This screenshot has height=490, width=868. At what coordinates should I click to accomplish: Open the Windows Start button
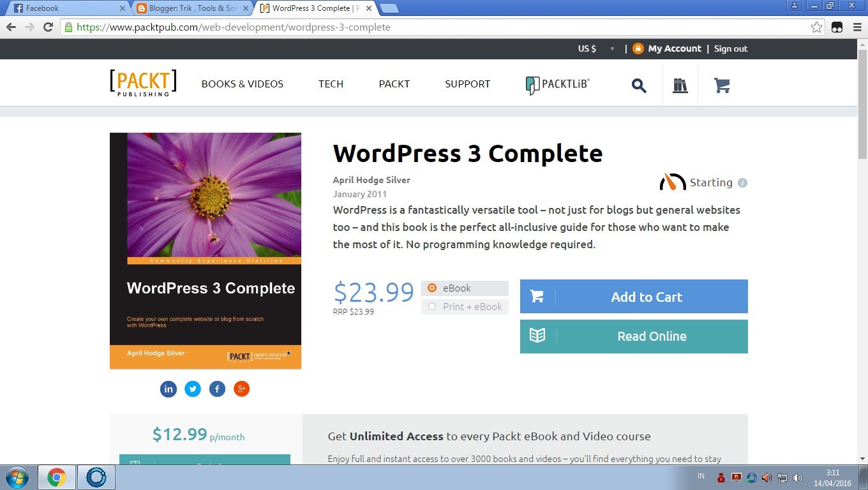pyautogui.click(x=16, y=477)
